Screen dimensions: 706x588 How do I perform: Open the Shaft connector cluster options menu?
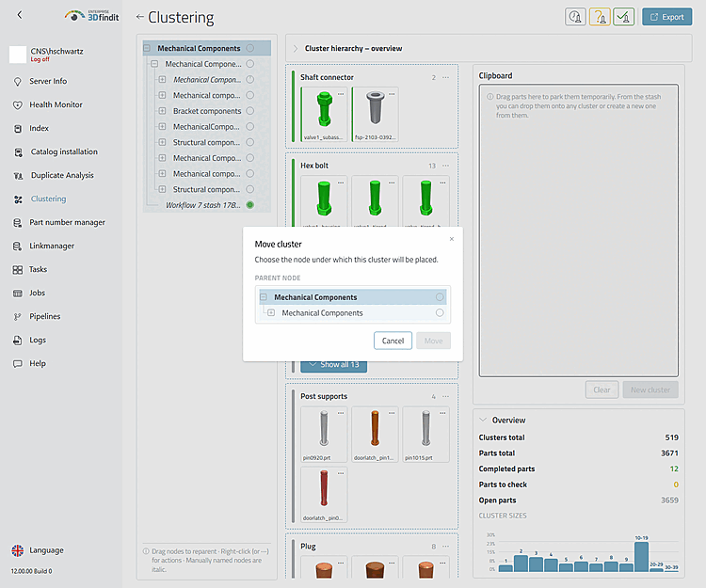coord(445,77)
